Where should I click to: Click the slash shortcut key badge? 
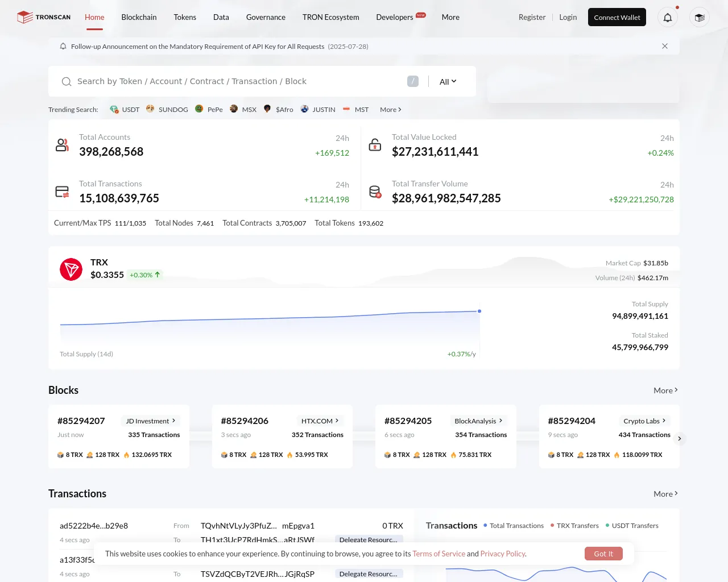[x=413, y=81]
